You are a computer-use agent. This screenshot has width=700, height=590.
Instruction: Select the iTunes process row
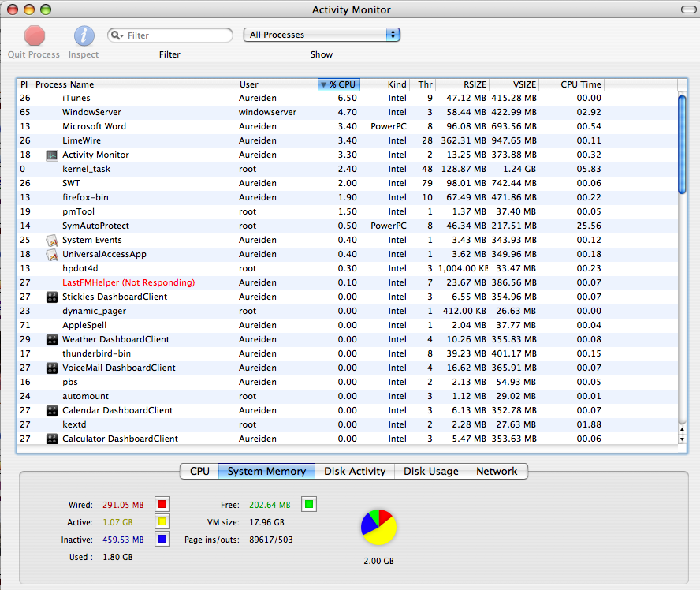click(348, 98)
